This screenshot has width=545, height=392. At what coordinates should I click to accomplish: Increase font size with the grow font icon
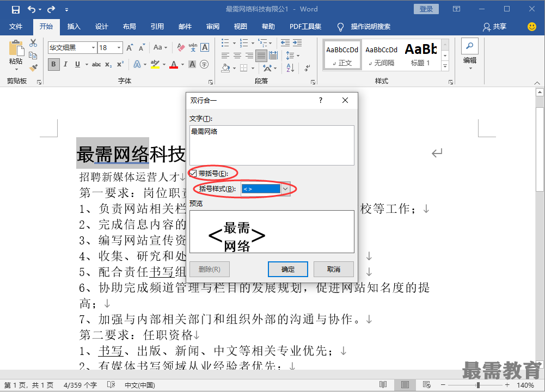click(x=130, y=47)
